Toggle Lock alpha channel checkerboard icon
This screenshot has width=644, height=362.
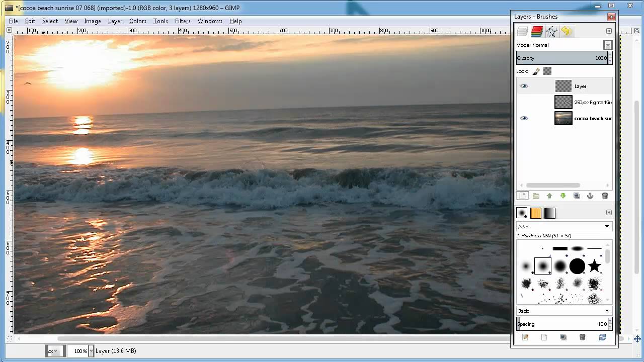click(x=547, y=71)
